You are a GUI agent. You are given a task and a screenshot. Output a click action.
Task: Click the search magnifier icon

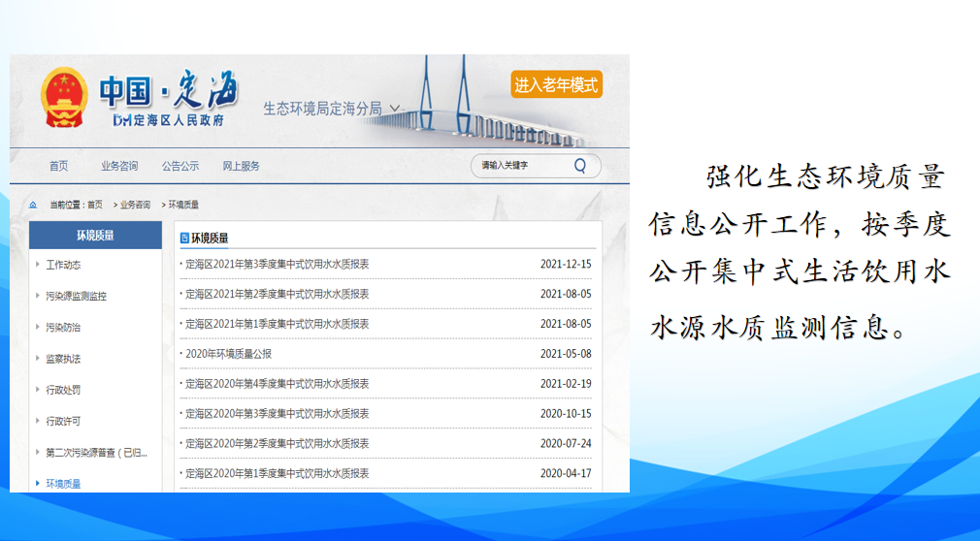pos(580,166)
